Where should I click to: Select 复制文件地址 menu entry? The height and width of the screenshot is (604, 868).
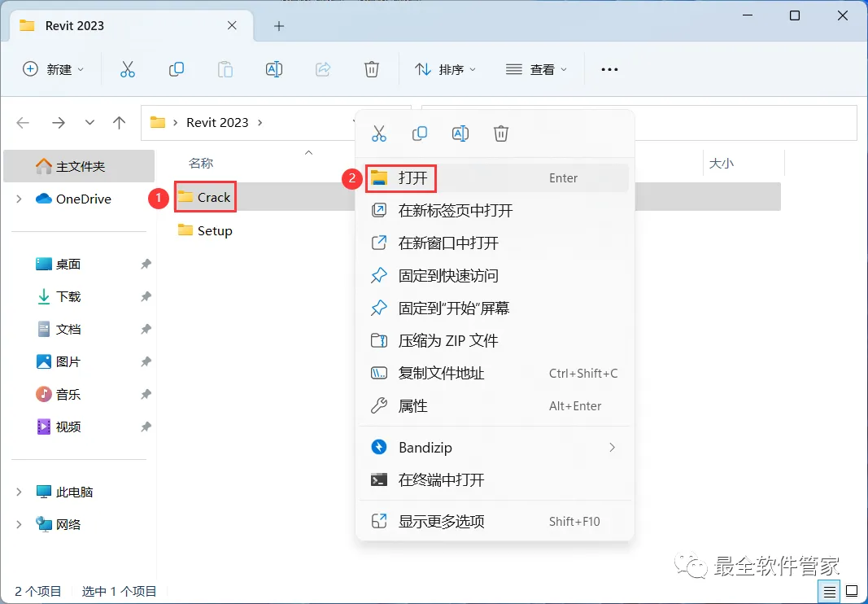(x=495, y=373)
